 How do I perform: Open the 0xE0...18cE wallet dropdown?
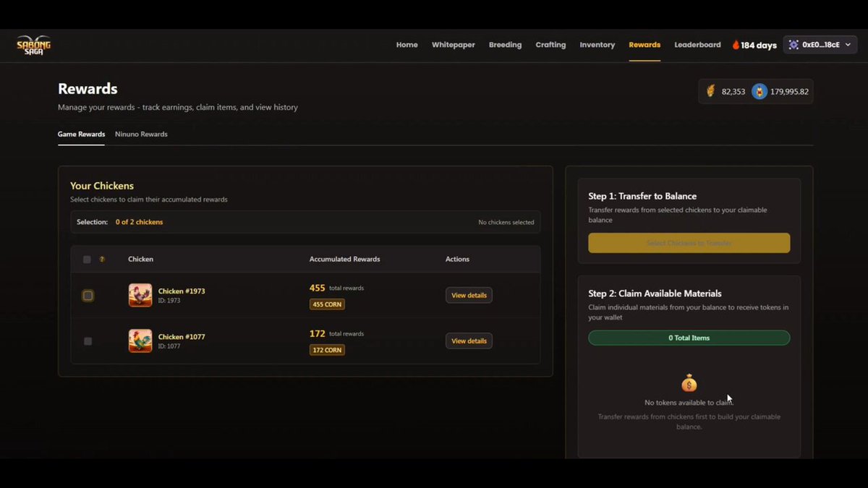coord(820,45)
